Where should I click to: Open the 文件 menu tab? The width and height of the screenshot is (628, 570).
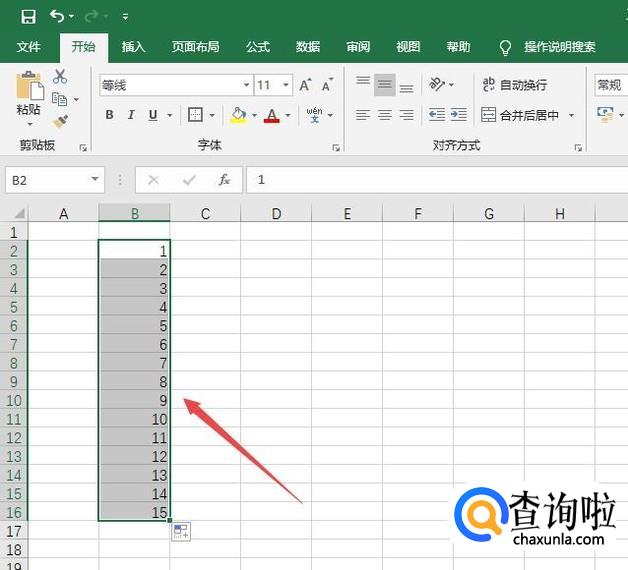pos(28,47)
